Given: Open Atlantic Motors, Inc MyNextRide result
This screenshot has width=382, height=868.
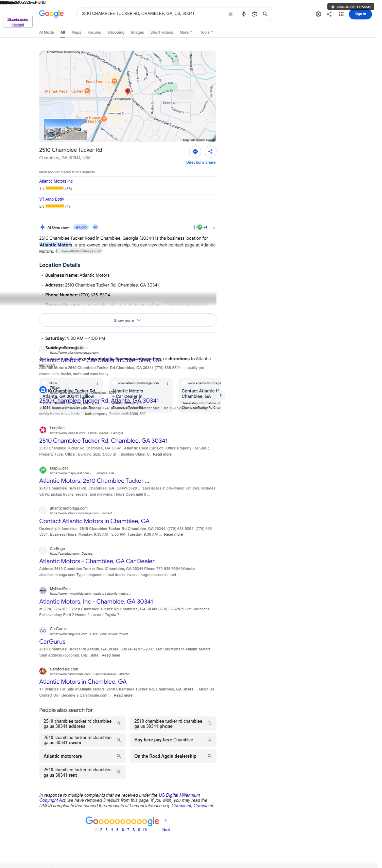Looking at the screenshot, I should (96, 602).
